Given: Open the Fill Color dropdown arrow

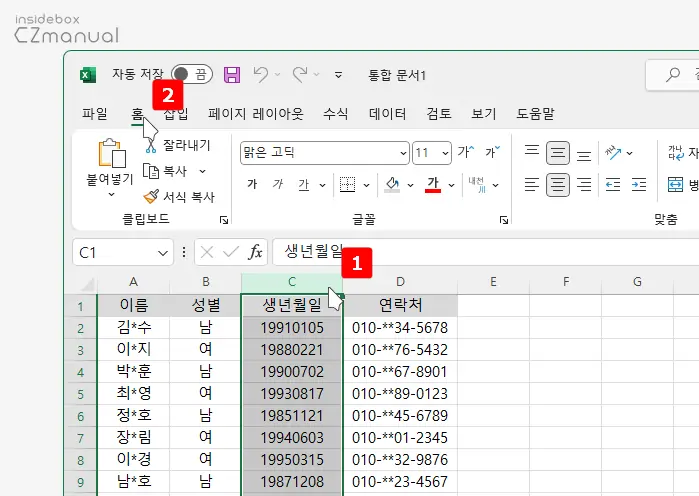Looking at the screenshot, I should click(x=410, y=185).
